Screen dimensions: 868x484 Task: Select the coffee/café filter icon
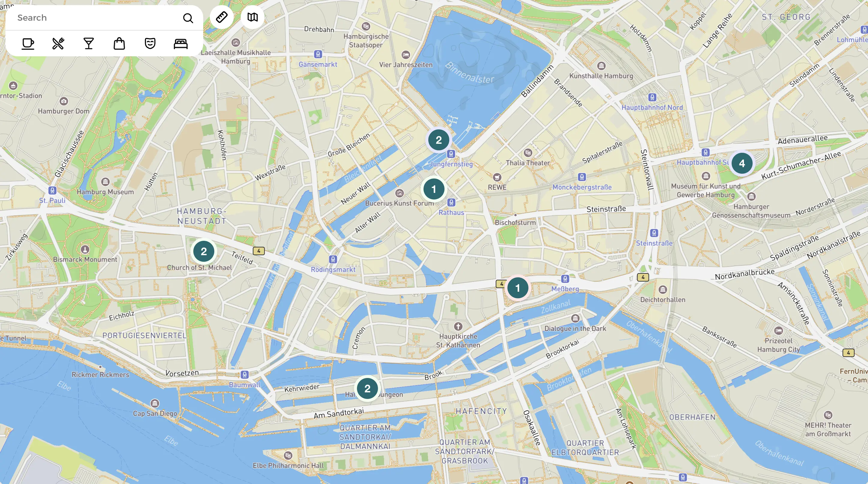click(x=27, y=43)
